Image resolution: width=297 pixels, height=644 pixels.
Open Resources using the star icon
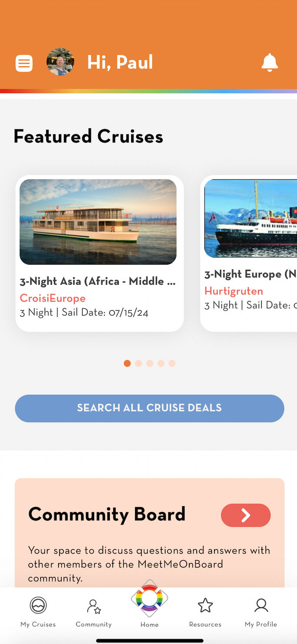point(205,604)
